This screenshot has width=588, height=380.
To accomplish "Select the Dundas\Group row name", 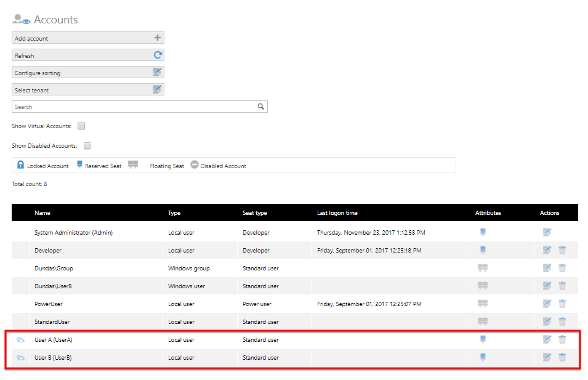I will point(54,268).
